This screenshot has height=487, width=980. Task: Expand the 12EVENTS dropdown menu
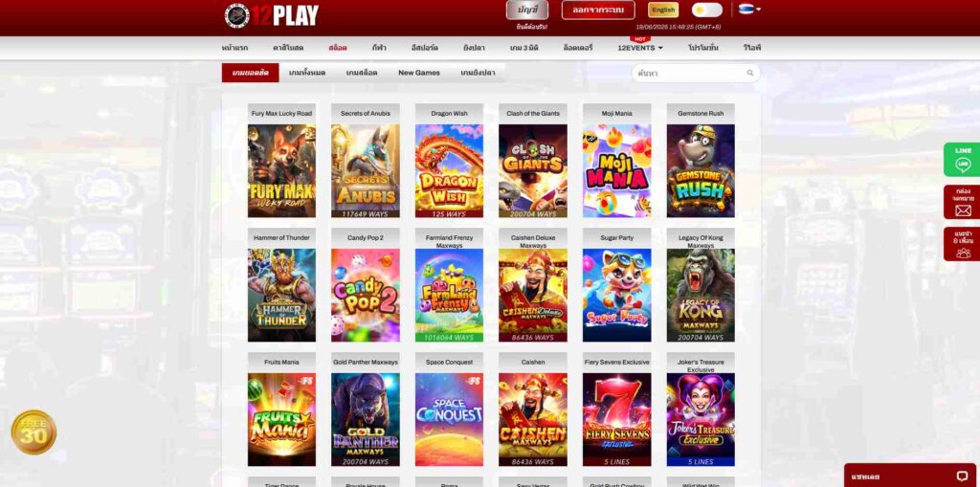[640, 48]
